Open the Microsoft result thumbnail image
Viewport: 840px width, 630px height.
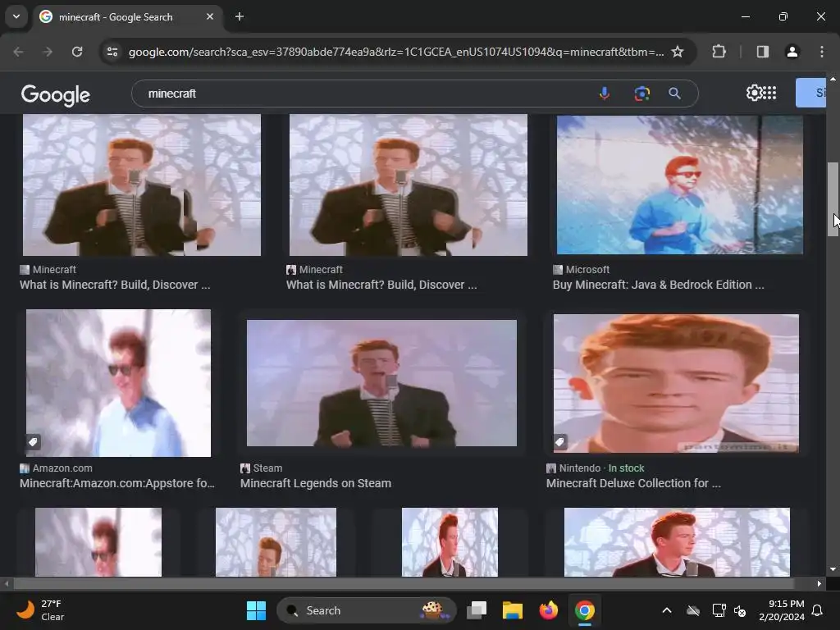point(679,185)
